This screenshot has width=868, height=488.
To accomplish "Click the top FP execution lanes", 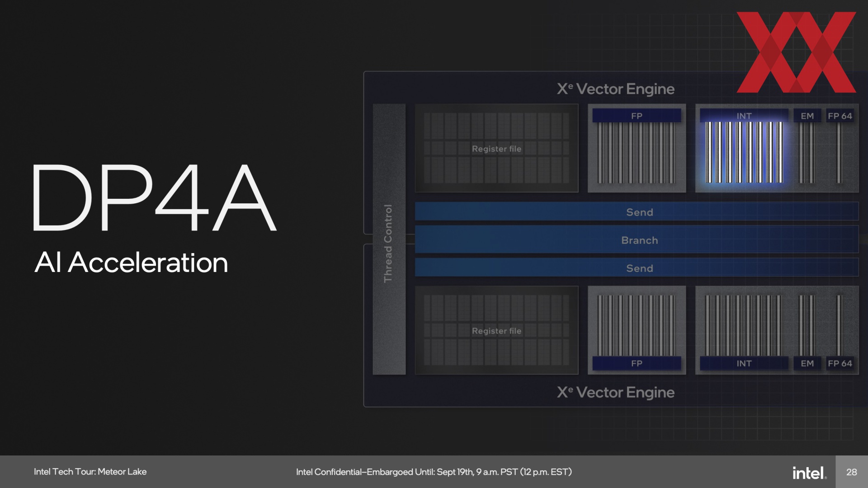I will [x=637, y=153].
